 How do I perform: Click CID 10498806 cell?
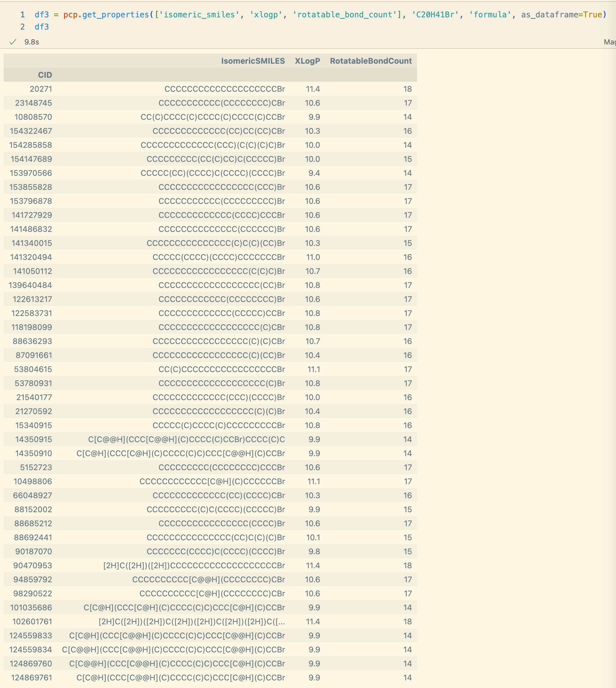(x=33, y=481)
